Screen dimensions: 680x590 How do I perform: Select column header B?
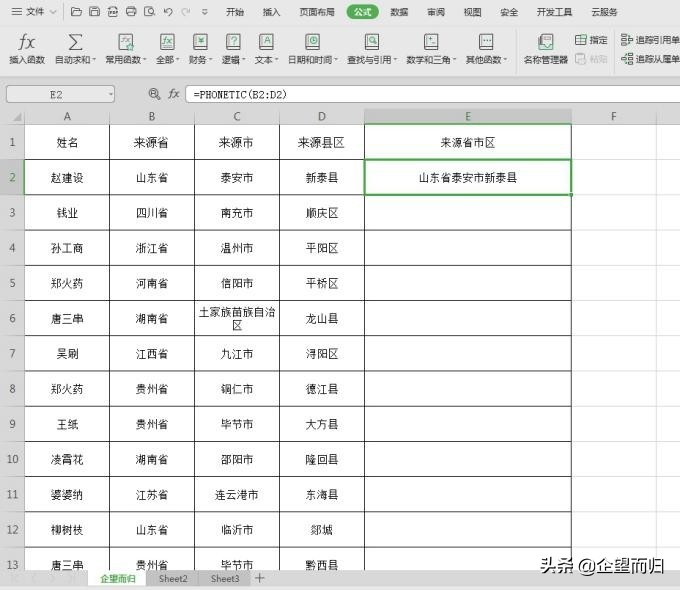pyautogui.click(x=152, y=116)
